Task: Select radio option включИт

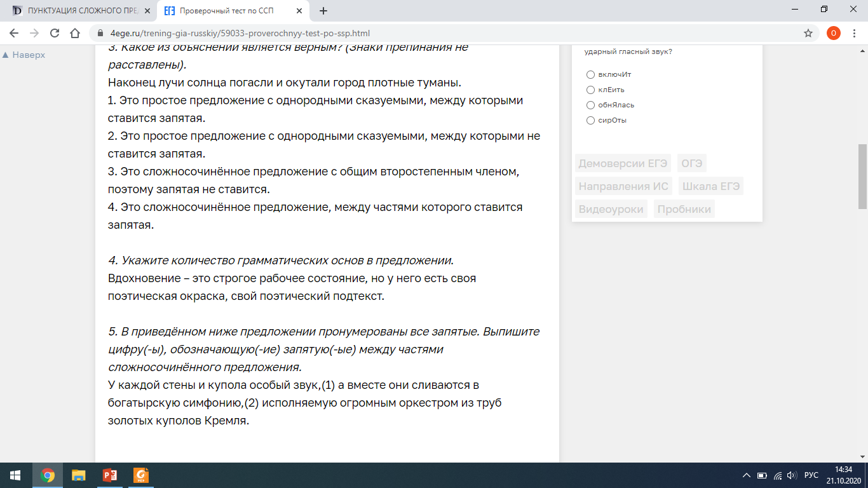Action: [x=591, y=74]
